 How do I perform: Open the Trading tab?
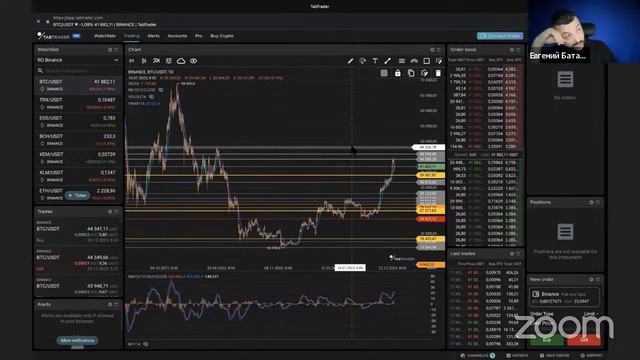(131, 36)
